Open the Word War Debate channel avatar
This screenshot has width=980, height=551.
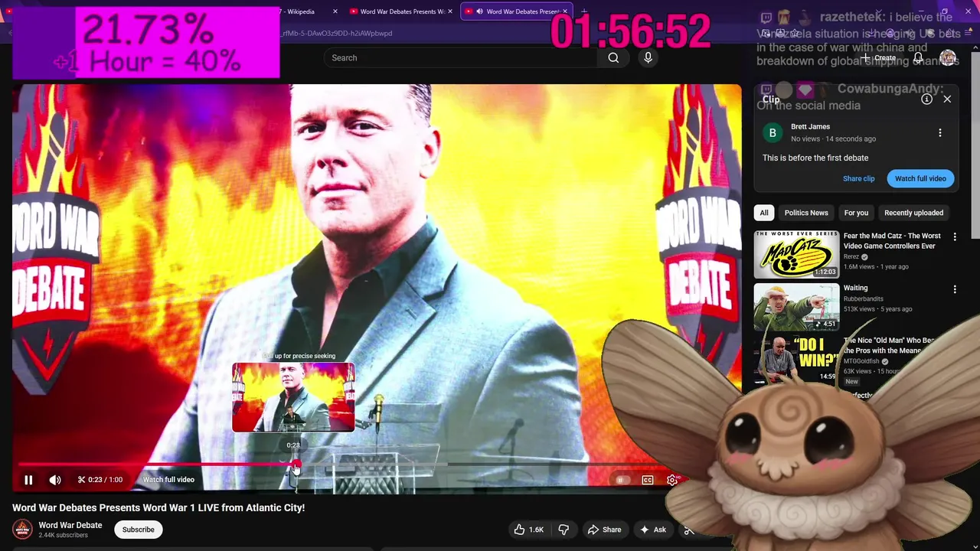point(23,530)
